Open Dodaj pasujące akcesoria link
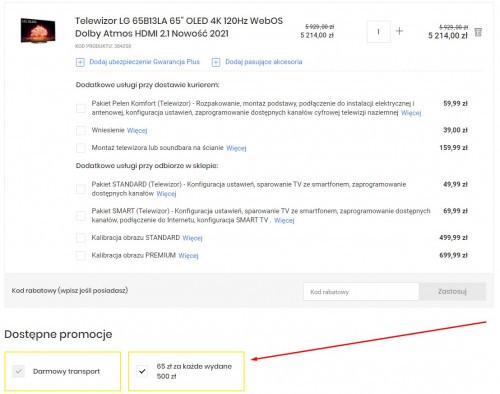 click(x=264, y=62)
